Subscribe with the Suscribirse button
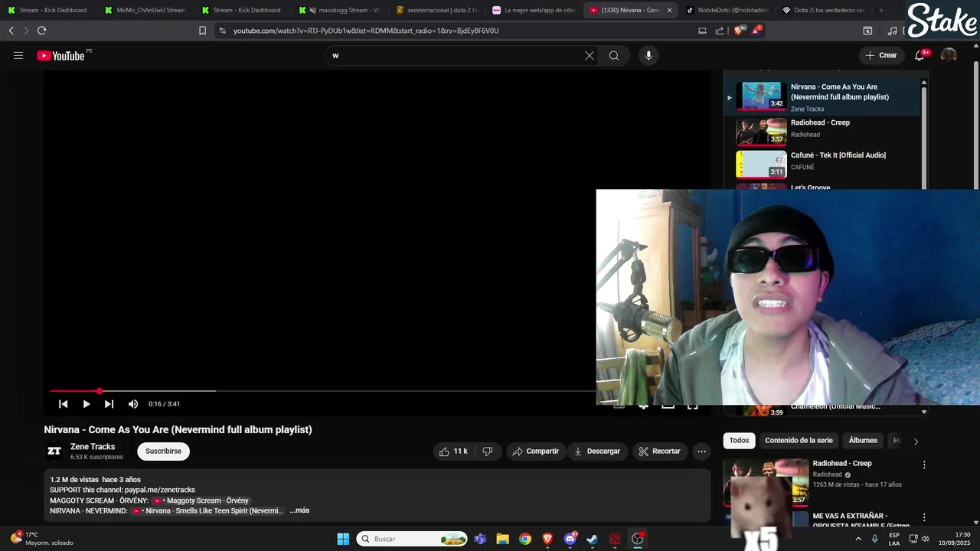The image size is (980, 551). (x=163, y=452)
